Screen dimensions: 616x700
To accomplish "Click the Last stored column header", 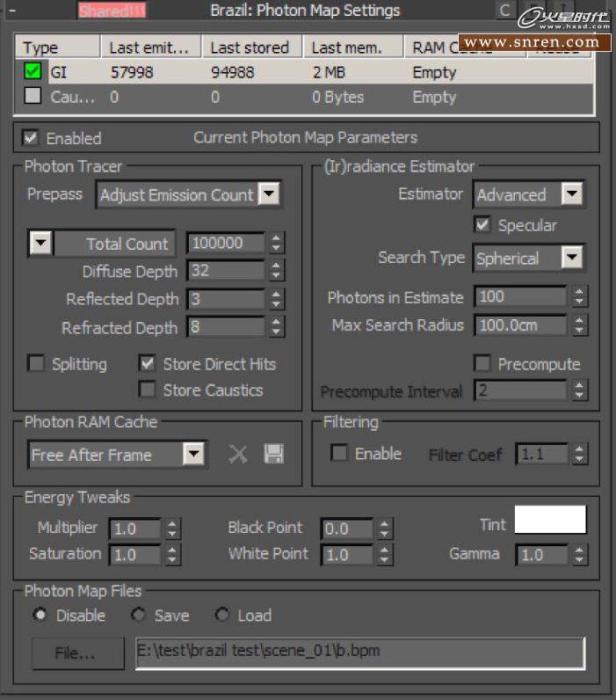I will point(252,47).
